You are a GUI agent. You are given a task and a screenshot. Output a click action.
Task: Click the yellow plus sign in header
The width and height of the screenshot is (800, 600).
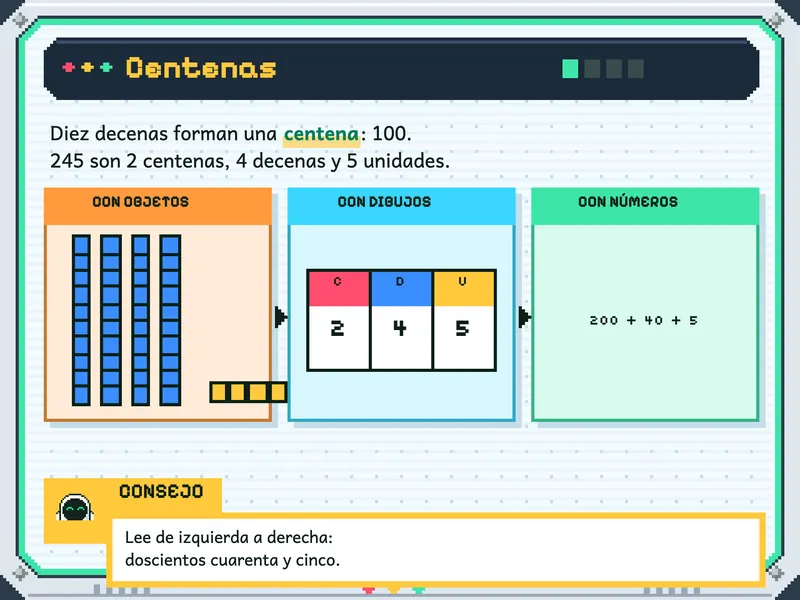pos(87,67)
